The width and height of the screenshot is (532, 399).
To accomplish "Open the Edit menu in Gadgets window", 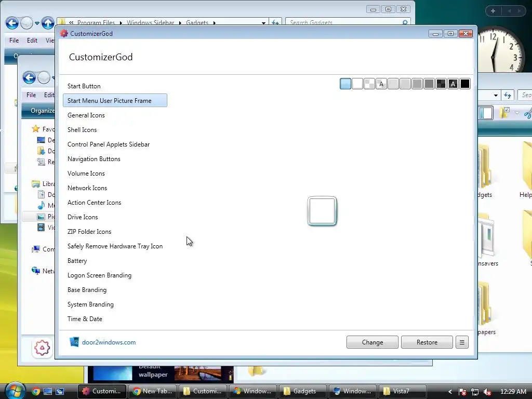I will [32, 41].
